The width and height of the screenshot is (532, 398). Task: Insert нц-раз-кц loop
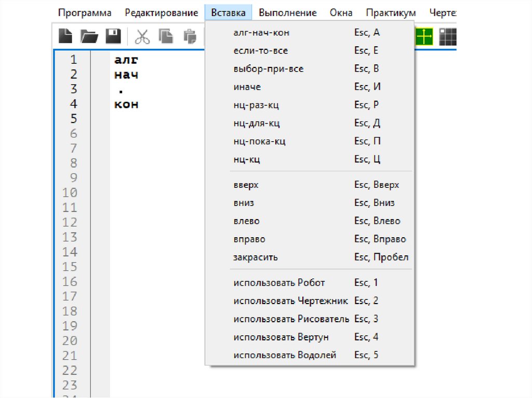pyautogui.click(x=310, y=105)
